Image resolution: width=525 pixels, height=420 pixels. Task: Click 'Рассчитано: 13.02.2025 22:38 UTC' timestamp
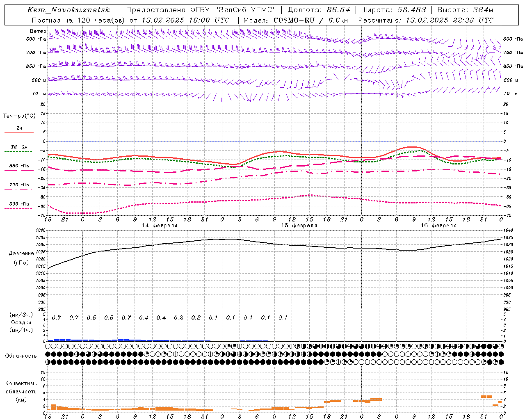coord(426,20)
